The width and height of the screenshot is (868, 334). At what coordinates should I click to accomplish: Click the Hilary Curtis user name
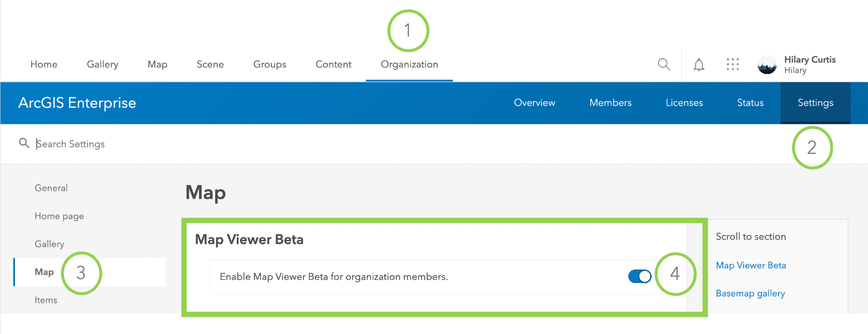tap(810, 59)
